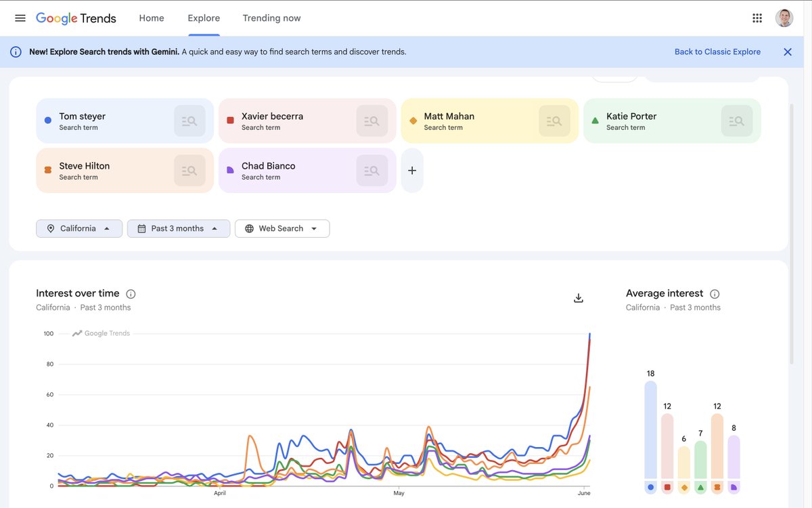This screenshot has height=508, width=812.
Task: Click the June label on chart axis
Action: click(585, 493)
